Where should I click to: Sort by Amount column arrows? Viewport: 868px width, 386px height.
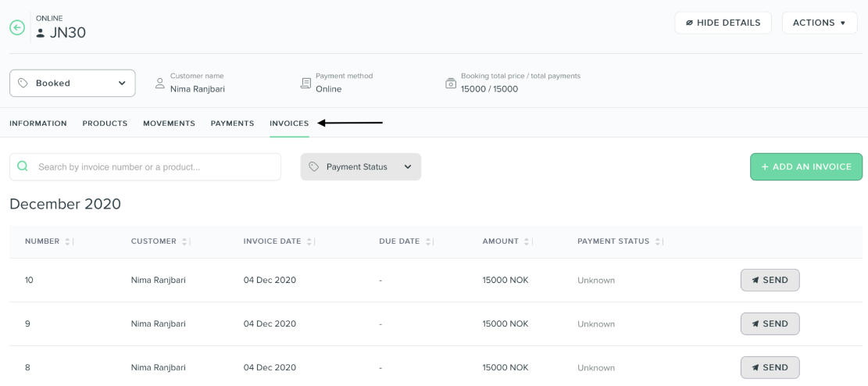click(x=527, y=241)
